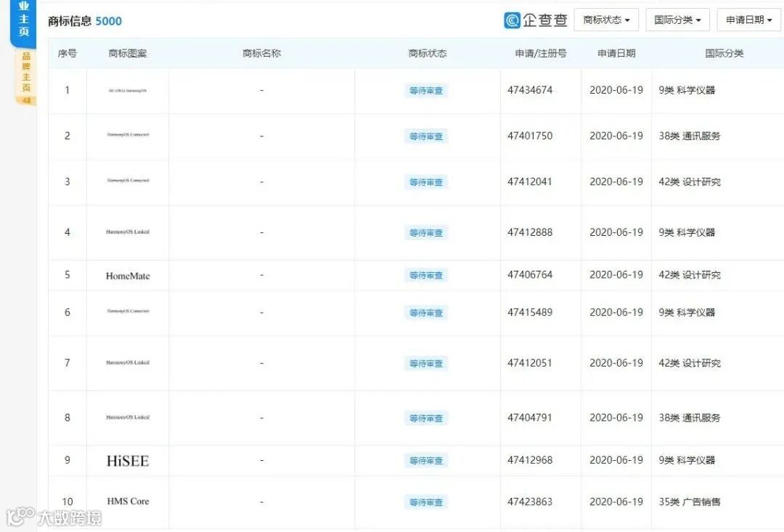Click the 等待审查 badge in row 47434674
Image resolution: width=784 pixels, height=532 pixels.
coord(426,91)
